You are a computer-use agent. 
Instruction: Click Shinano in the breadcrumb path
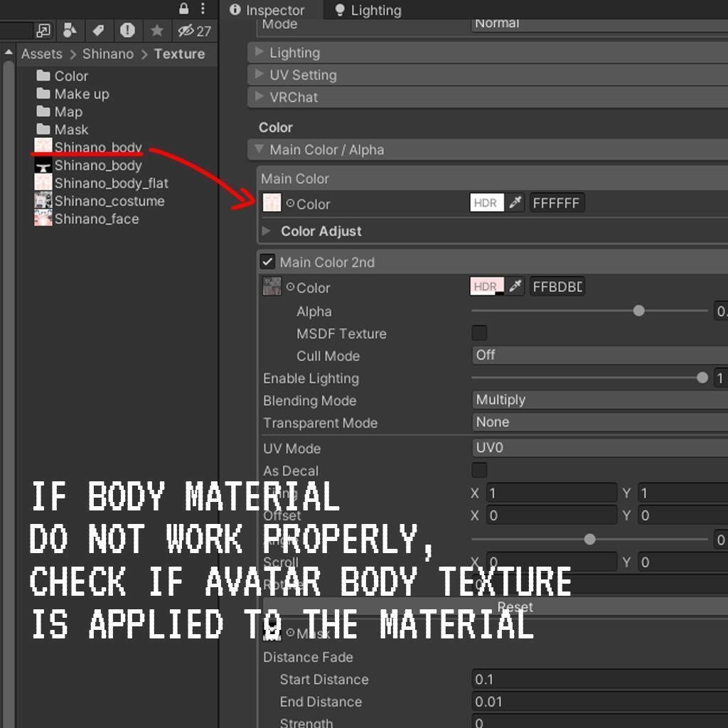tap(108, 54)
